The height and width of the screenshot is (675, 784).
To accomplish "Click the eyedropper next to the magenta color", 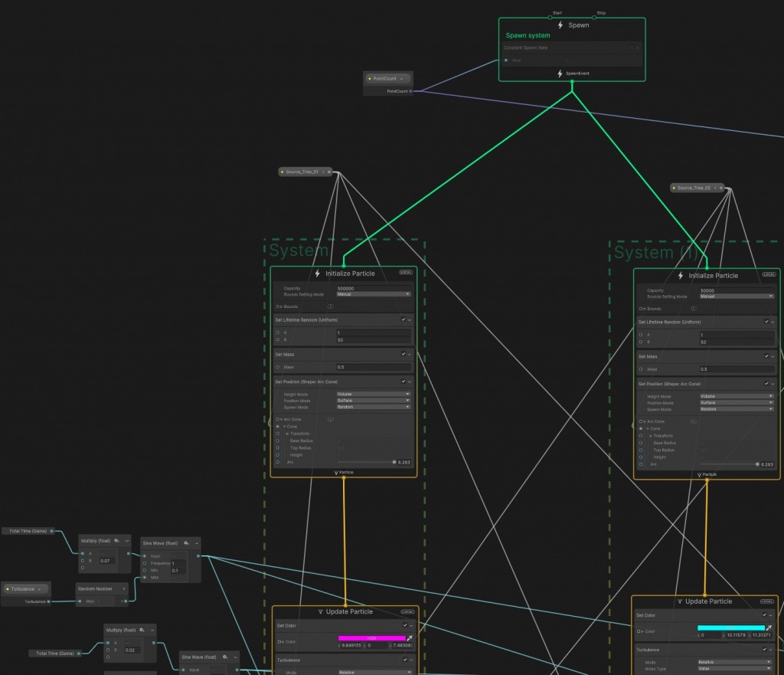I will click(x=410, y=638).
